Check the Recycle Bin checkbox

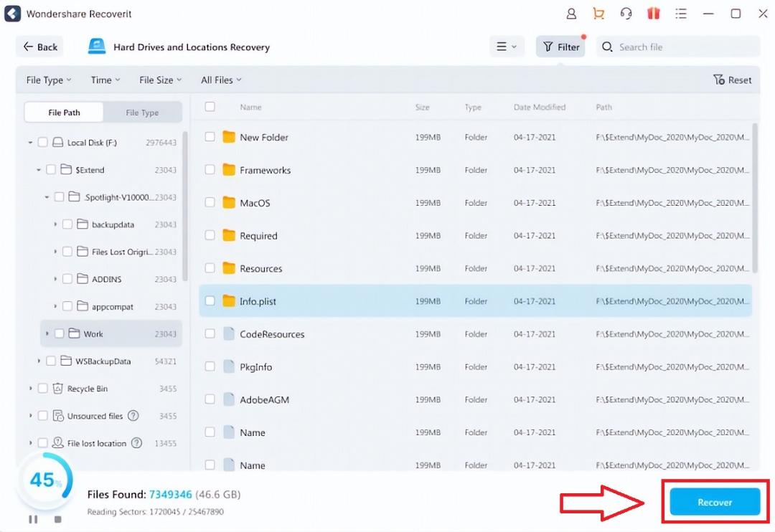[x=43, y=389]
